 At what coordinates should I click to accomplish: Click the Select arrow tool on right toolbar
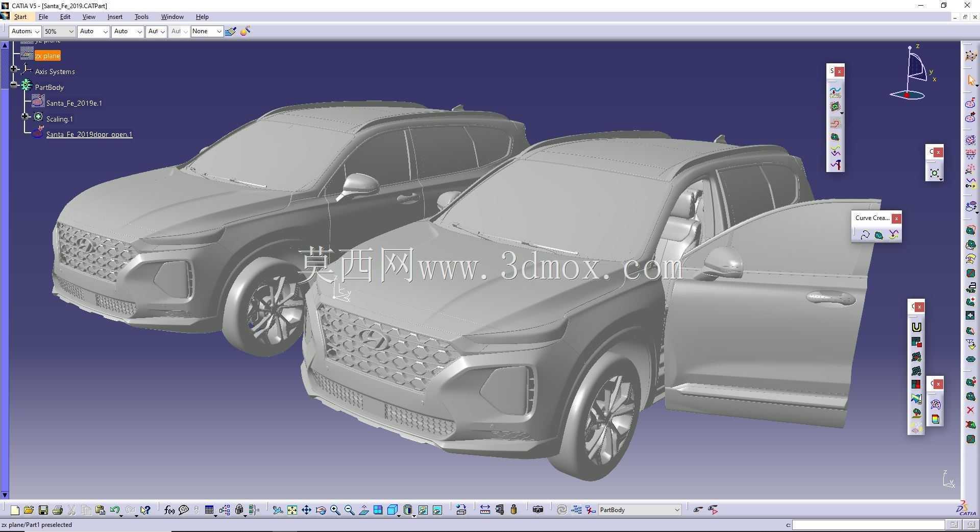tap(971, 81)
